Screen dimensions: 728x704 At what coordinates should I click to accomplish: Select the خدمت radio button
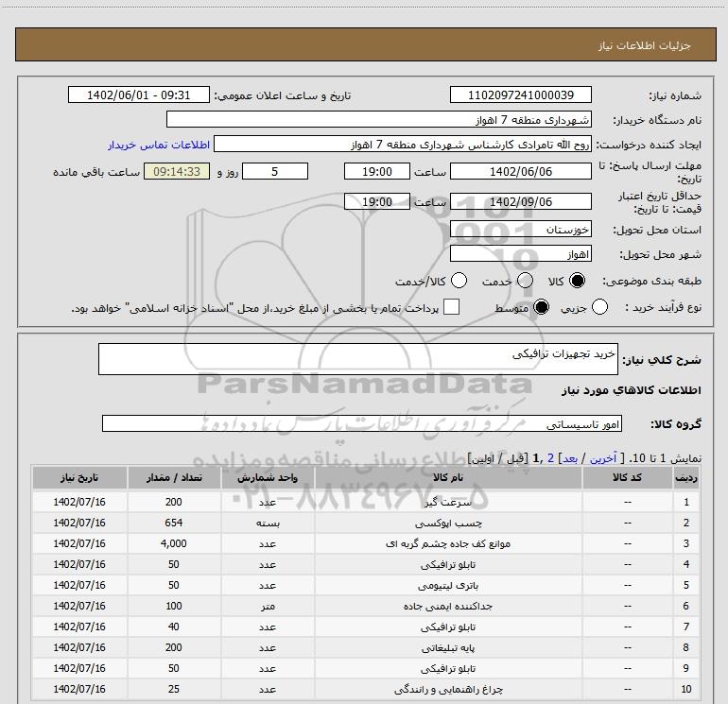(525, 281)
